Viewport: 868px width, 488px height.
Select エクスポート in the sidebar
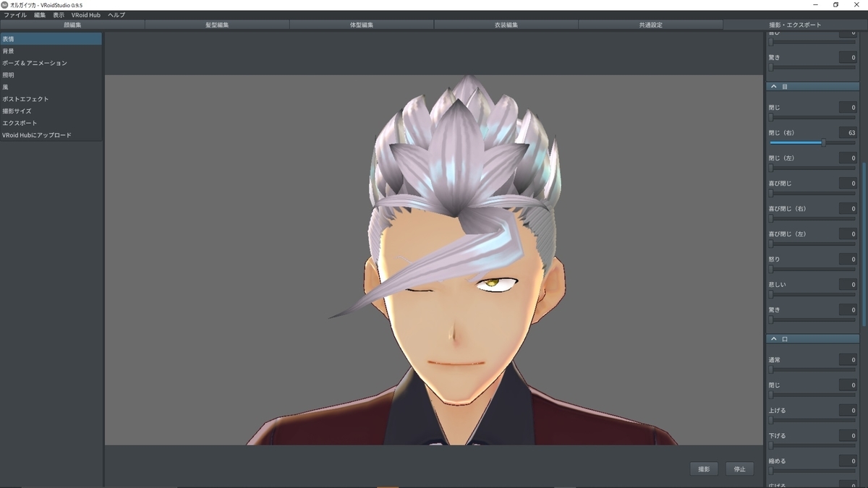tap(51, 123)
